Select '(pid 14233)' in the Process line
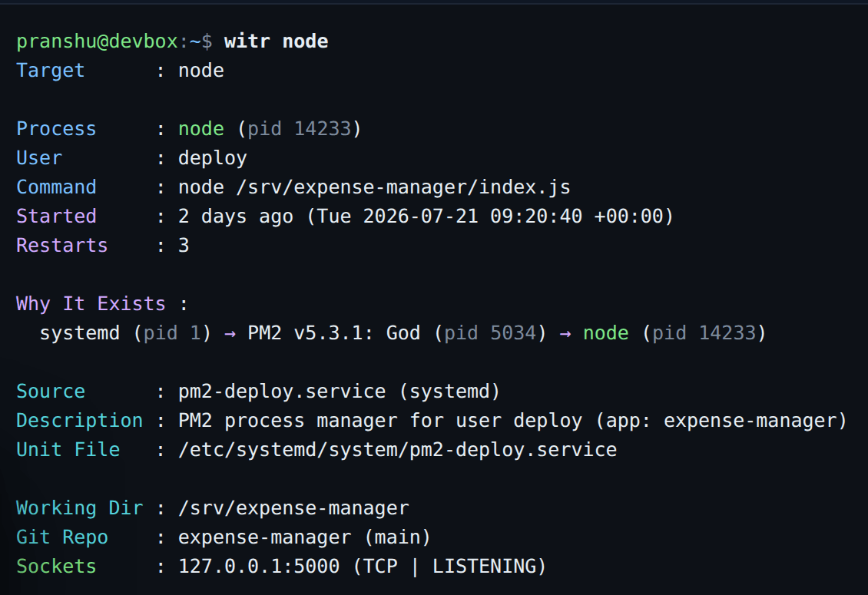The height and width of the screenshot is (595, 868). point(300,129)
